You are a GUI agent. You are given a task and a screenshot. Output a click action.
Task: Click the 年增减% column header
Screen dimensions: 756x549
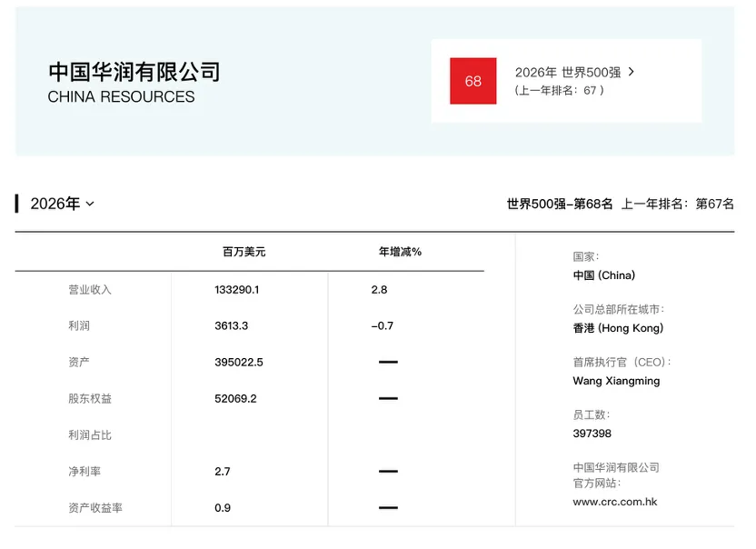click(x=400, y=252)
